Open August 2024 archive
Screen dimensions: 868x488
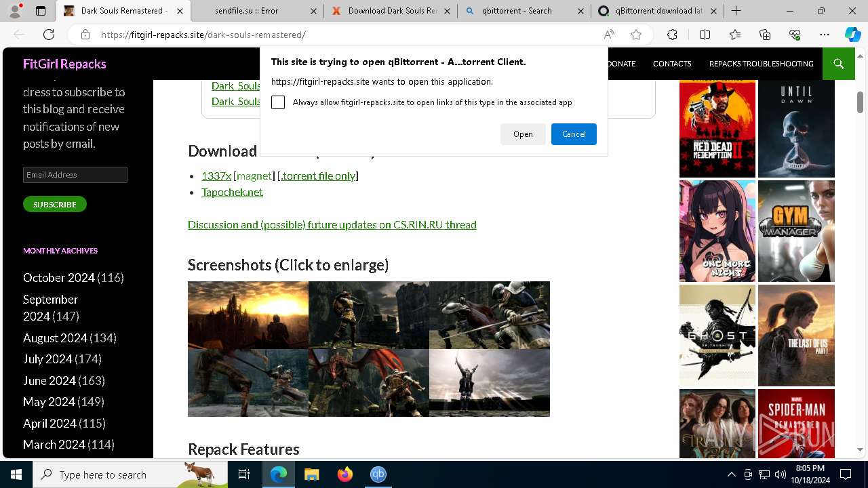point(55,338)
